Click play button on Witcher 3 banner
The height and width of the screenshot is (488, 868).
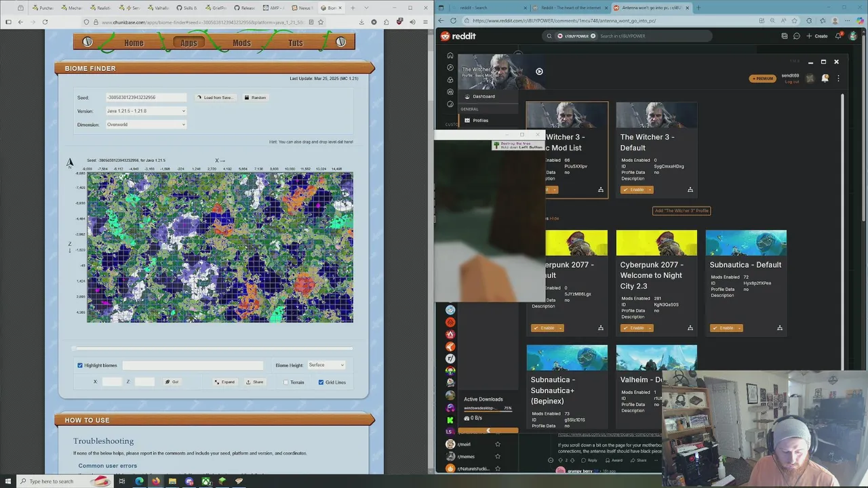[x=539, y=71]
